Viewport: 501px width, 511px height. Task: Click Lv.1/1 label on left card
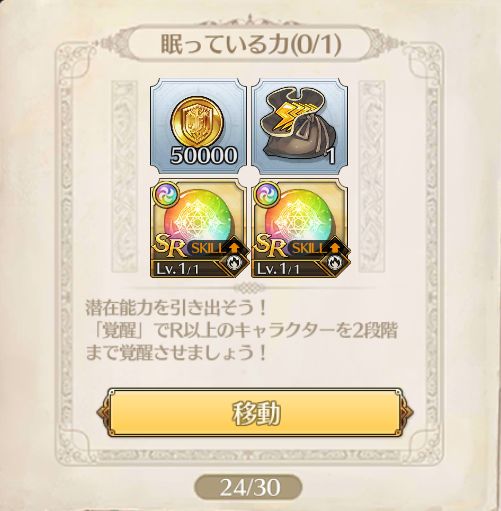tap(178, 269)
